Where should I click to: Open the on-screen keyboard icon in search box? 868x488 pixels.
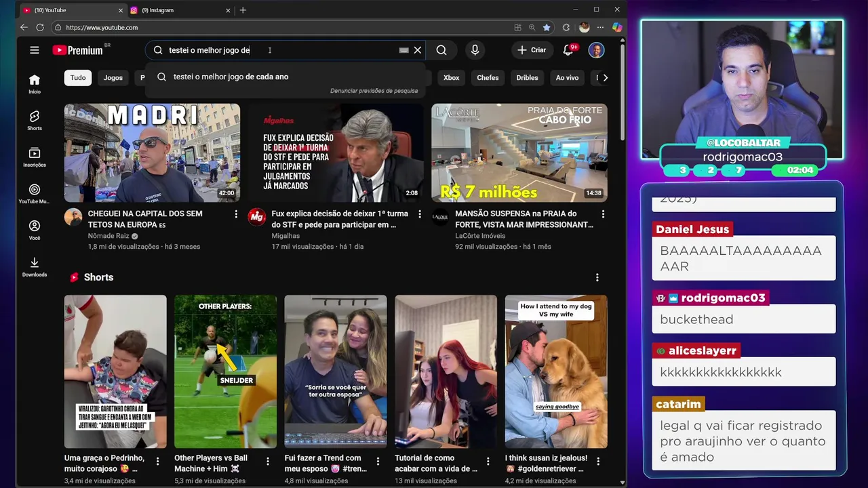[x=403, y=50]
